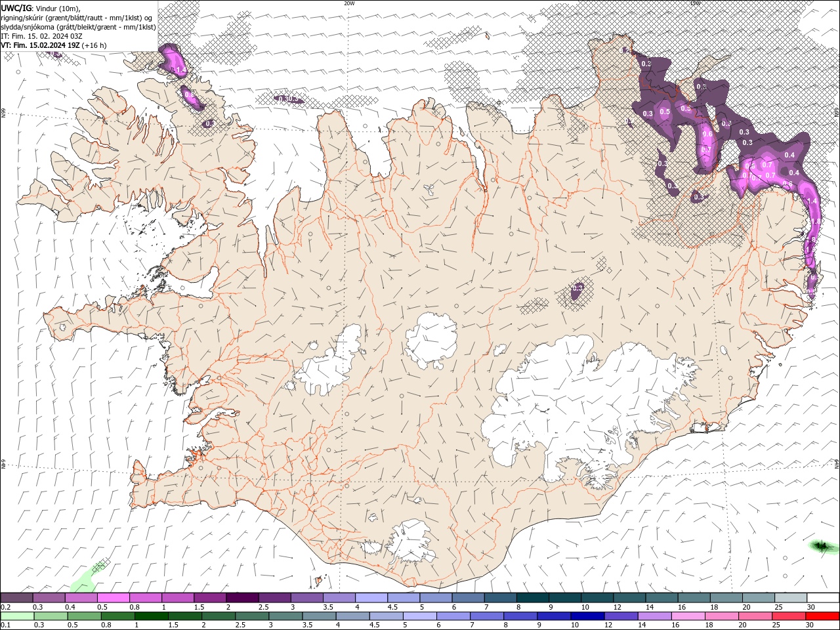The height and width of the screenshot is (630, 840).
Task: Click the 'VT: Fim. 15.02.2024 19Z' valid time
Action: [41, 45]
